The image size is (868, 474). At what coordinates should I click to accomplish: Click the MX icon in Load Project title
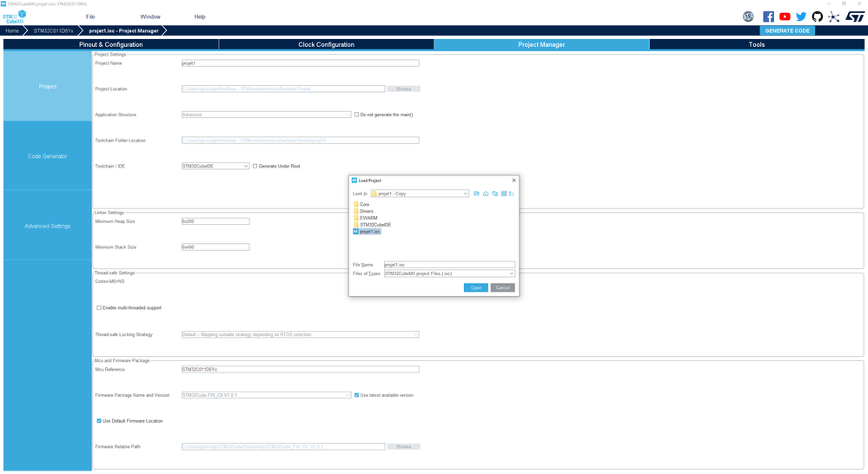pos(354,181)
